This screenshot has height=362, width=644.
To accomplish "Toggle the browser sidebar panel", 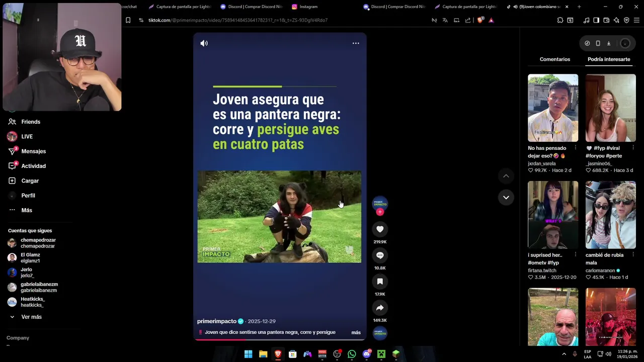I will coord(596,20).
